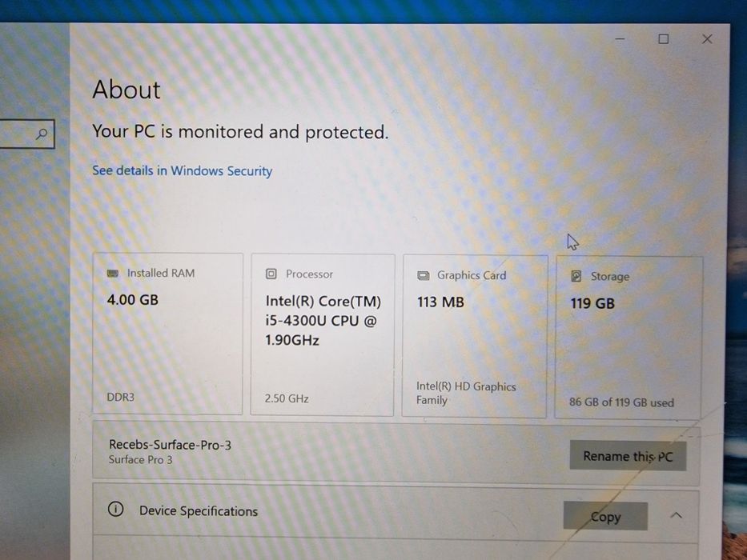Maximize the Settings window
This screenshot has height=560, width=747.
coord(663,39)
